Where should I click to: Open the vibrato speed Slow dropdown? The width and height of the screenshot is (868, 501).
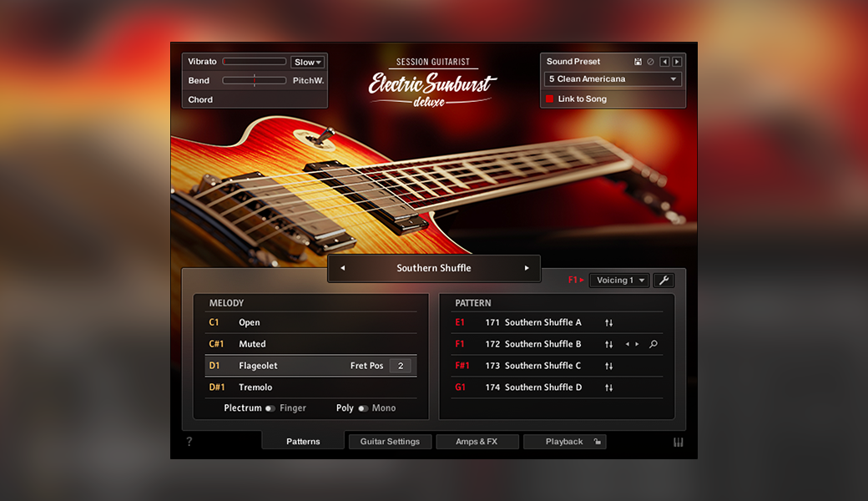[308, 62]
